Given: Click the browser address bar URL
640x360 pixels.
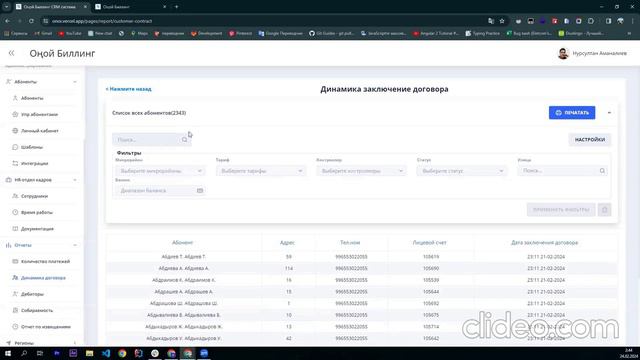Looking at the screenshot, I should coord(102,21).
